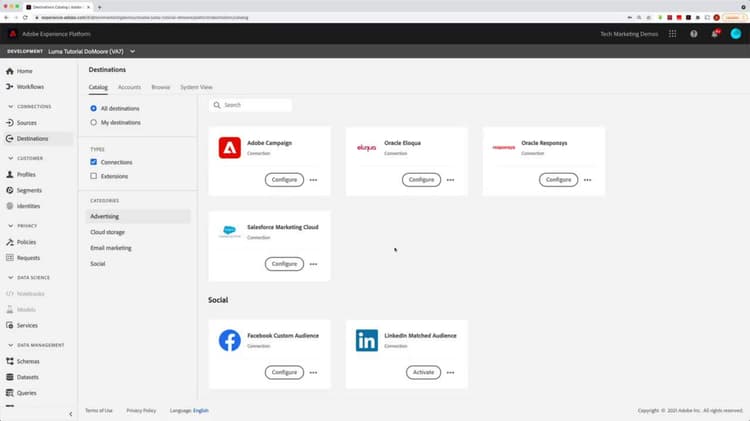The image size is (750, 421).
Task: Click the Oracle Responsys logo
Action: point(504,147)
